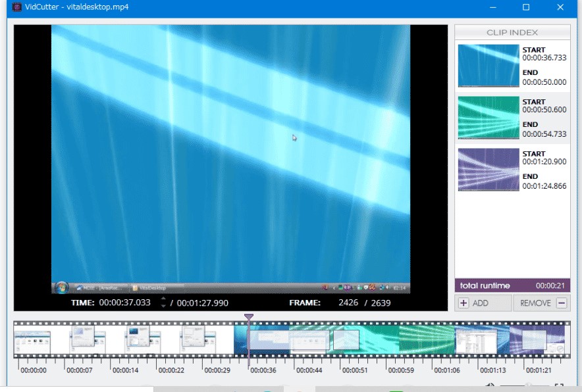This screenshot has width=582, height=392.
Task: Click the VidCutter app icon in title bar
Action: pos(16,7)
